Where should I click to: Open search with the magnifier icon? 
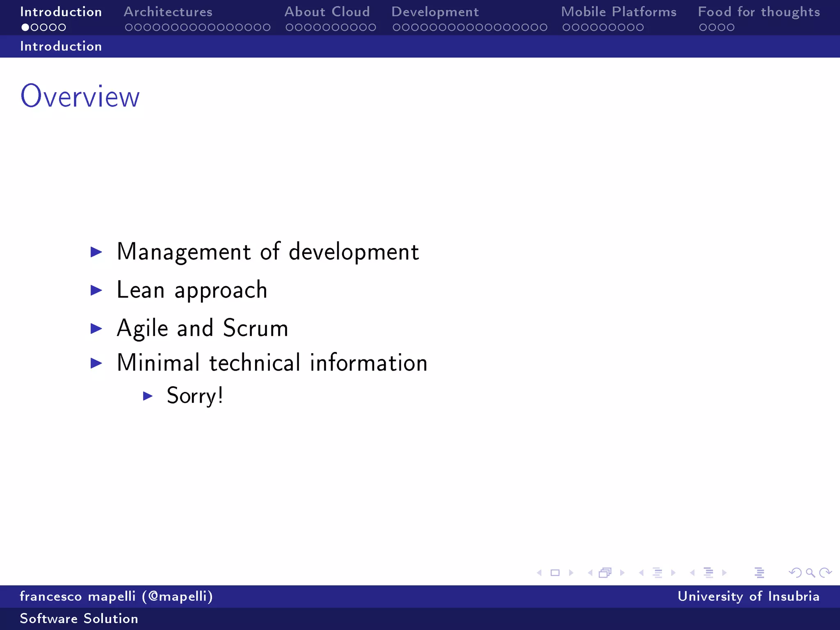click(x=810, y=573)
